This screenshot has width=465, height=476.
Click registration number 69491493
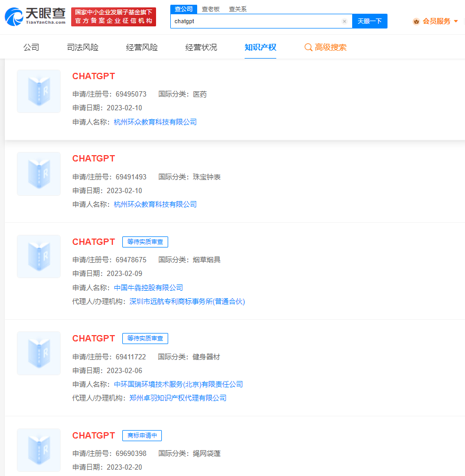131,177
